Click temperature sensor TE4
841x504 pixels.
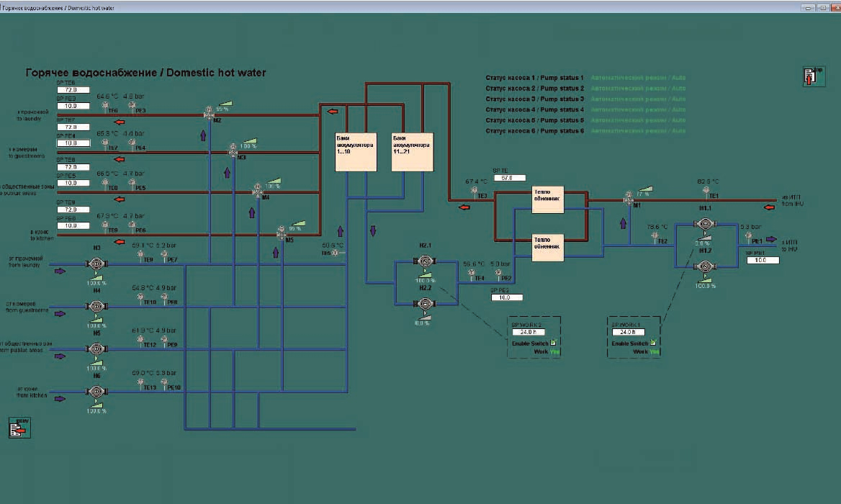pos(472,274)
